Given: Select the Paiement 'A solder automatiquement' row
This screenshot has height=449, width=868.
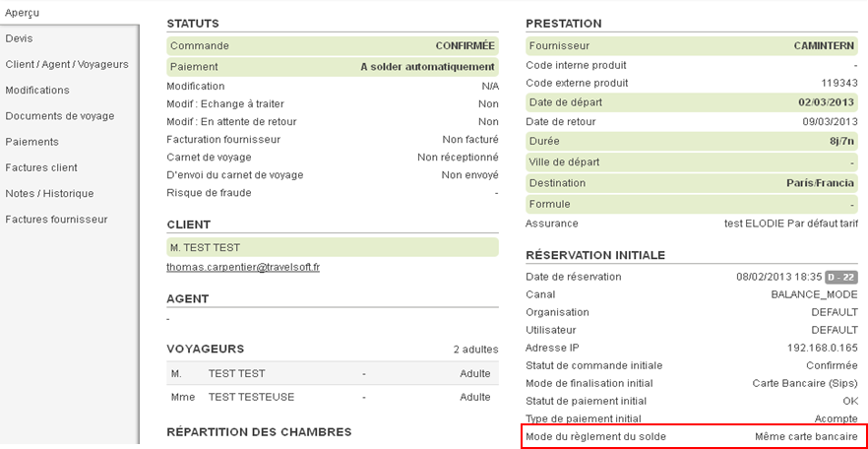Looking at the screenshot, I should pos(333,67).
